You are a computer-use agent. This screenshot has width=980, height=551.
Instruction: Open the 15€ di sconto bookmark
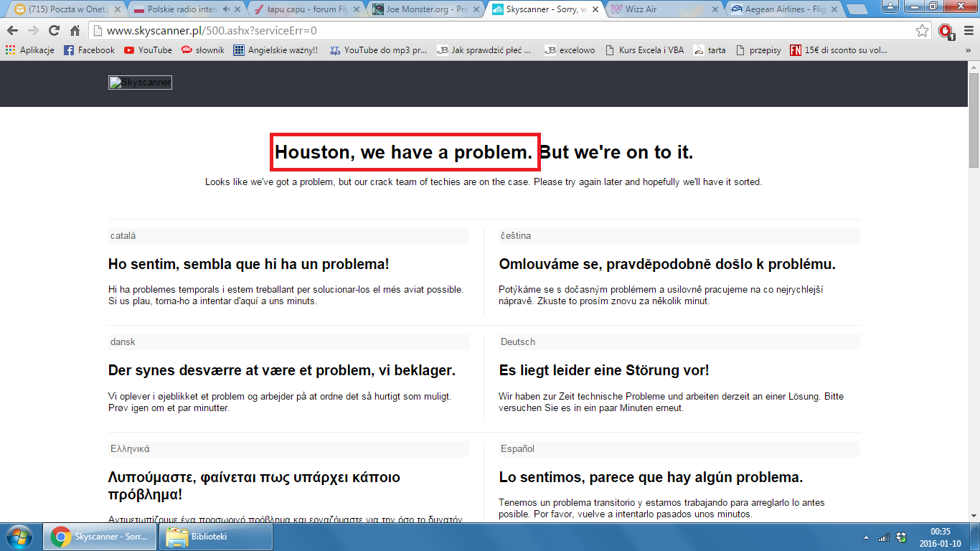pos(838,50)
